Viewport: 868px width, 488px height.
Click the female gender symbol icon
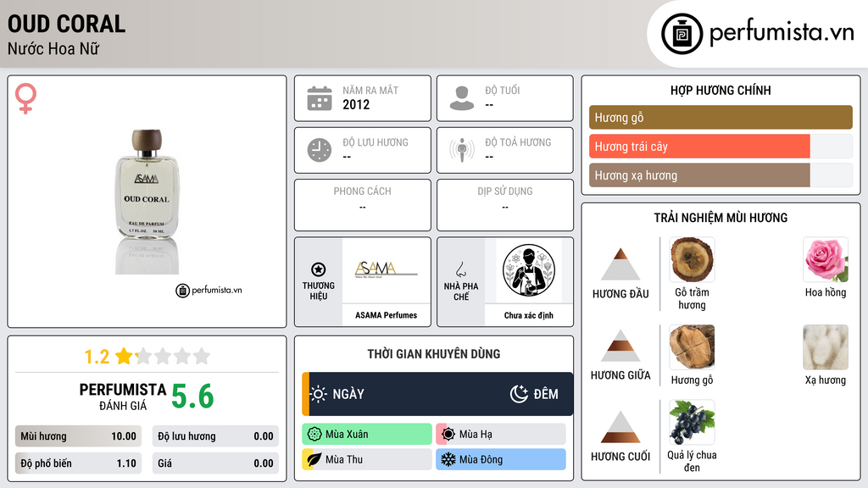click(25, 98)
